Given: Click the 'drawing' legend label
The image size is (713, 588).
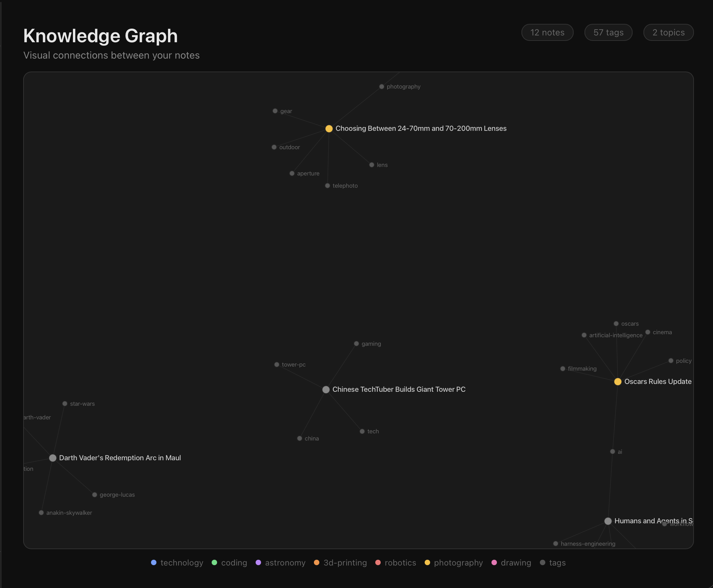Looking at the screenshot, I should pos(516,563).
